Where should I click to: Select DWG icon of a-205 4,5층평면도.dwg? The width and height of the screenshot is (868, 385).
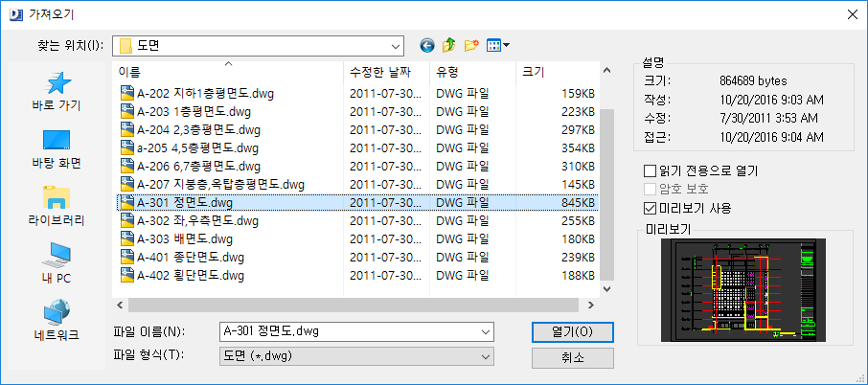point(127,148)
